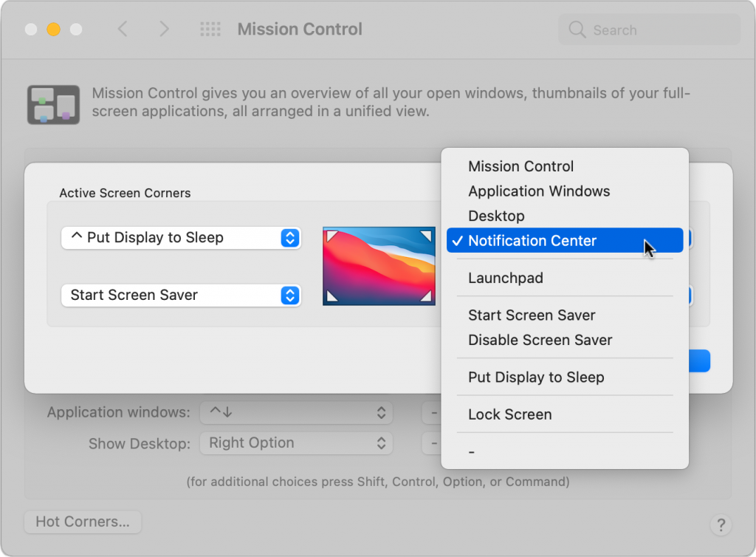Open the Put Display to Sleep corner popup

(x=182, y=238)
